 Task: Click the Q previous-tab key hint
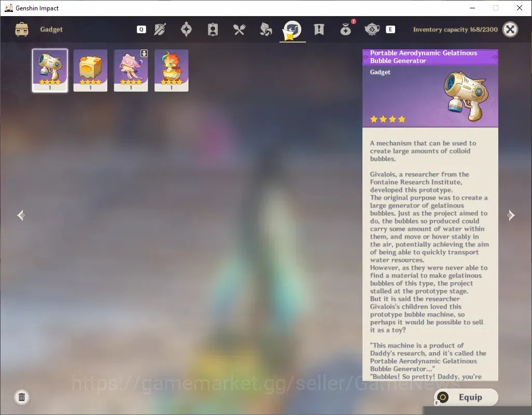point(142,30)
